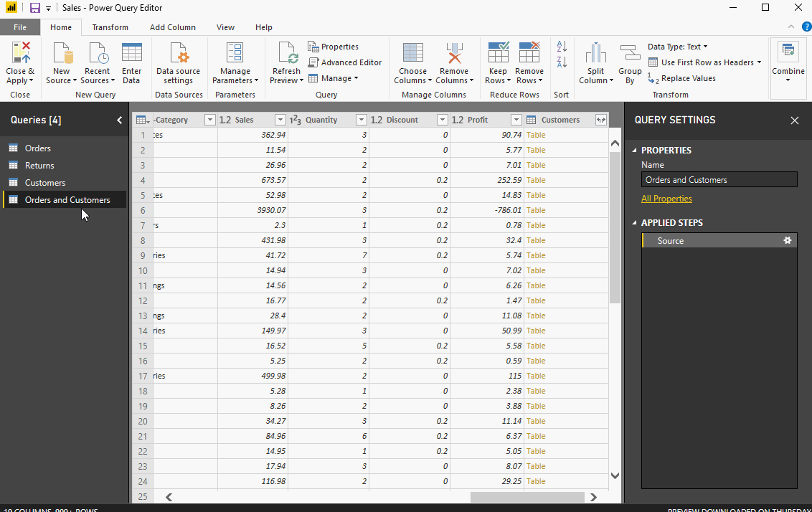This screenshot has height=512, width=812.
Task: Open Source step settings gear
Action: pyautogui.click(x=788, y=240)
